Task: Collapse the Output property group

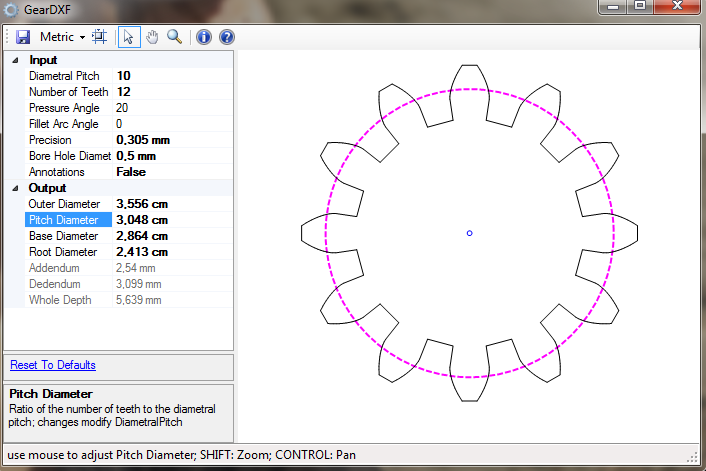Action: point(15,188)
